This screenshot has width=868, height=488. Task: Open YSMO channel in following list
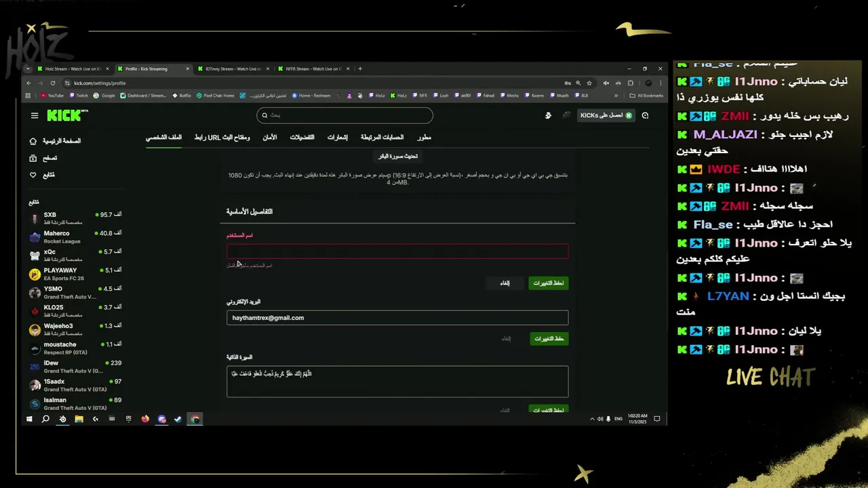point(75,292)
